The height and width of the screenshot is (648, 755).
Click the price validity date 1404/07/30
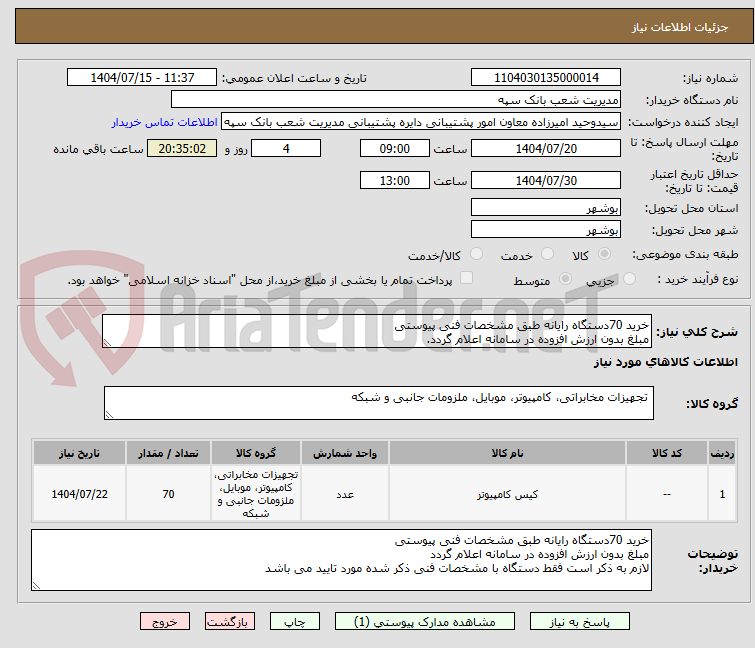click(x=546, y=181)
